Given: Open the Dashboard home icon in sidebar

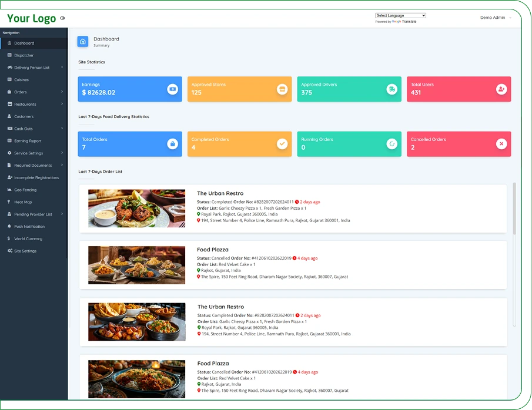Looking at the screenshot, I should (9, 43).
